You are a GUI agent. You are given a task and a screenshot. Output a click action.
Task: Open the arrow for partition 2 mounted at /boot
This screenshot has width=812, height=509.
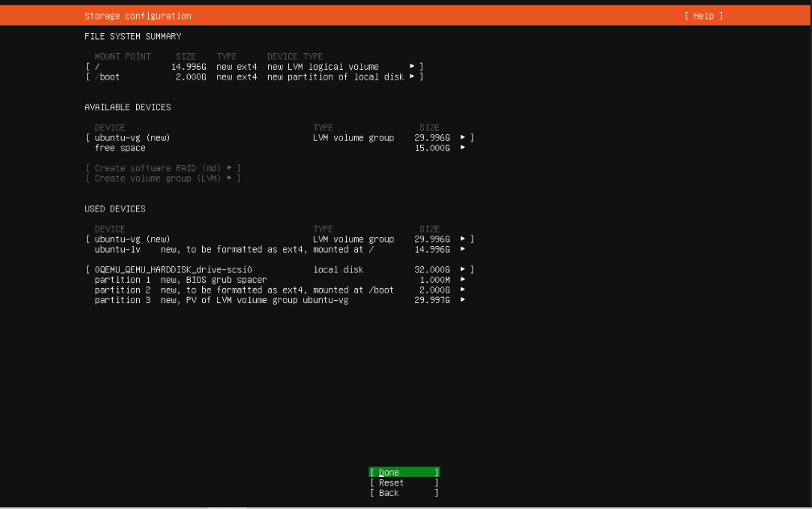click(463, 290)
